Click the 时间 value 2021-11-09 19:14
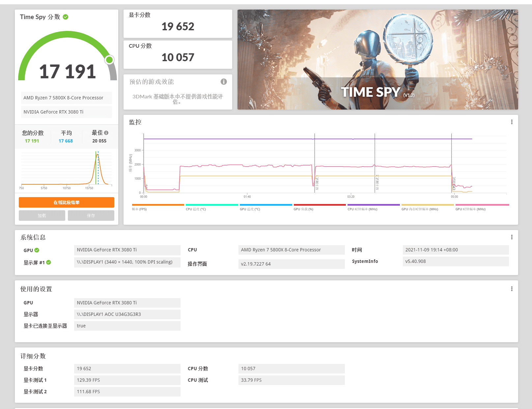This screenshot has width=532, height=409. [456, 250]
